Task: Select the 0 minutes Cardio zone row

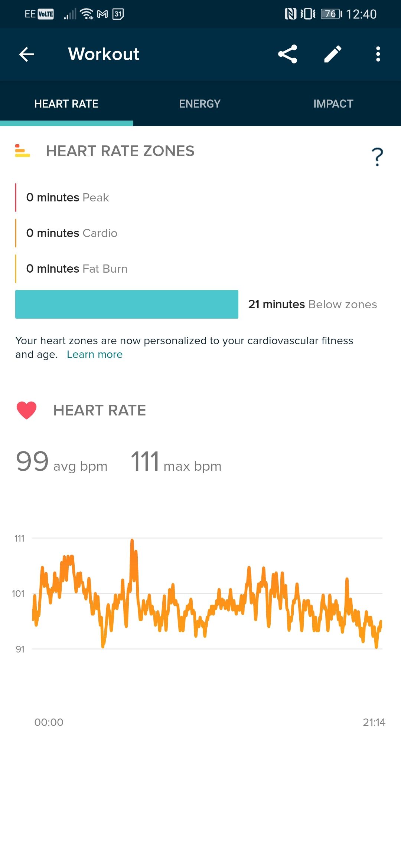Action: pyautogui.click(x=72, y=233)
